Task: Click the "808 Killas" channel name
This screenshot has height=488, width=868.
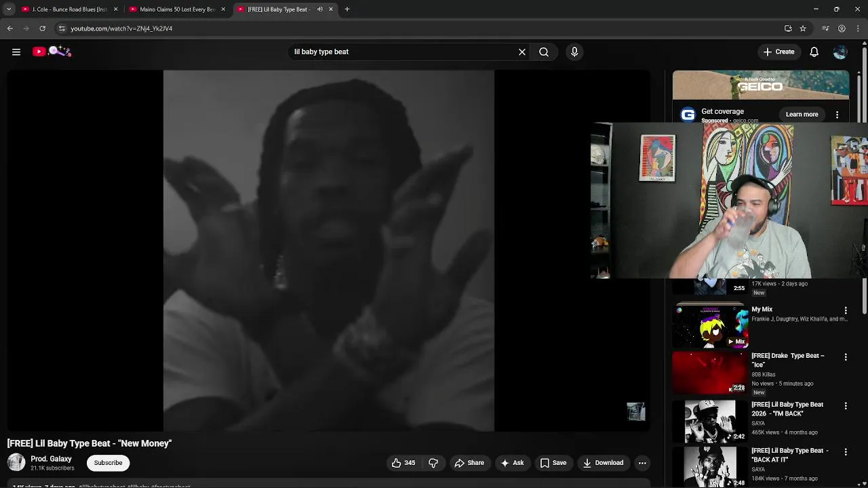Action: 763,374
